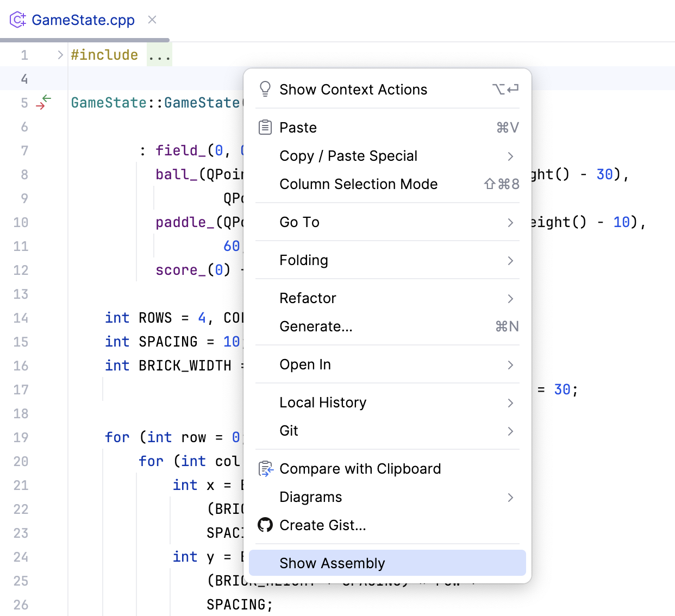Click the Compare with Clipboard icon

[x=265, y=469]
